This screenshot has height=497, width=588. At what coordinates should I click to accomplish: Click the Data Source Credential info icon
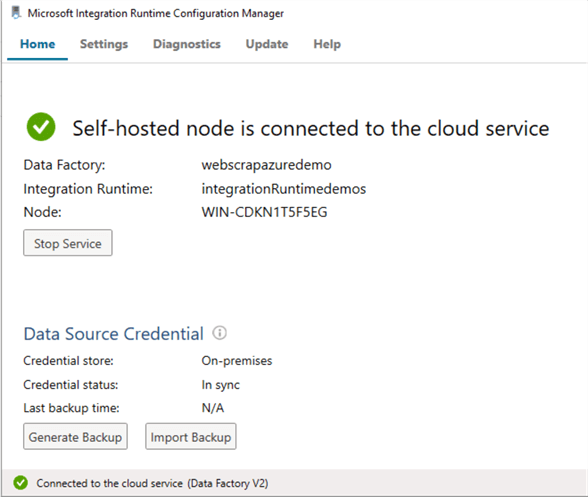click(220, 333)
